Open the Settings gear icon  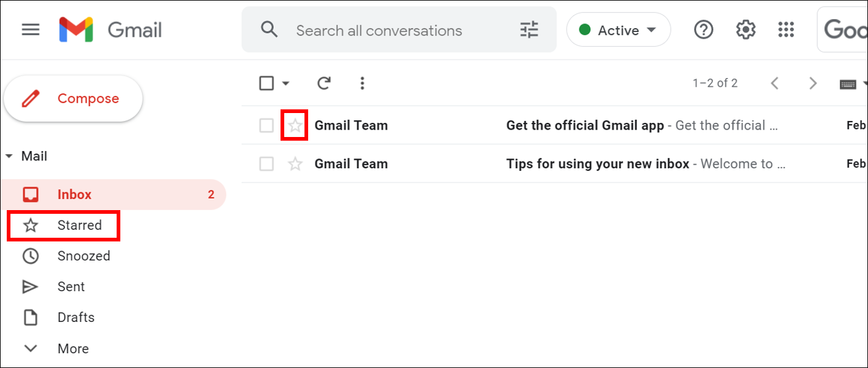(x=745, y=29)
